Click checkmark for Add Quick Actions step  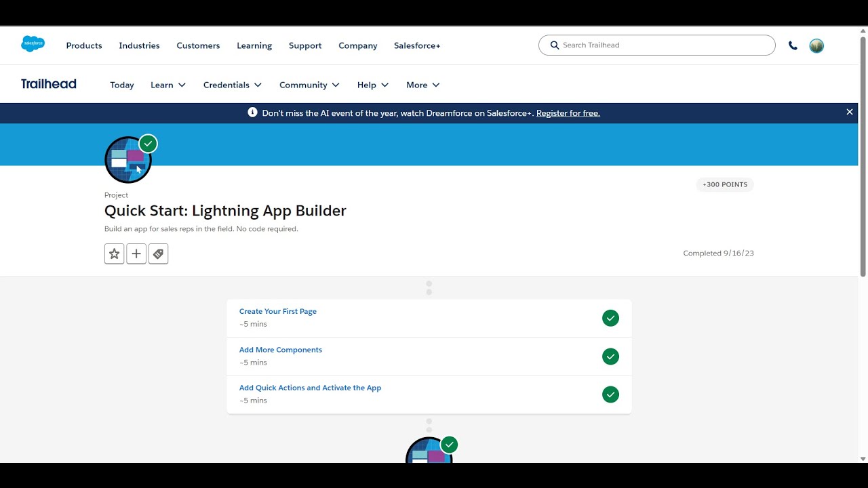pyautogui.click(x=610, y=394)
